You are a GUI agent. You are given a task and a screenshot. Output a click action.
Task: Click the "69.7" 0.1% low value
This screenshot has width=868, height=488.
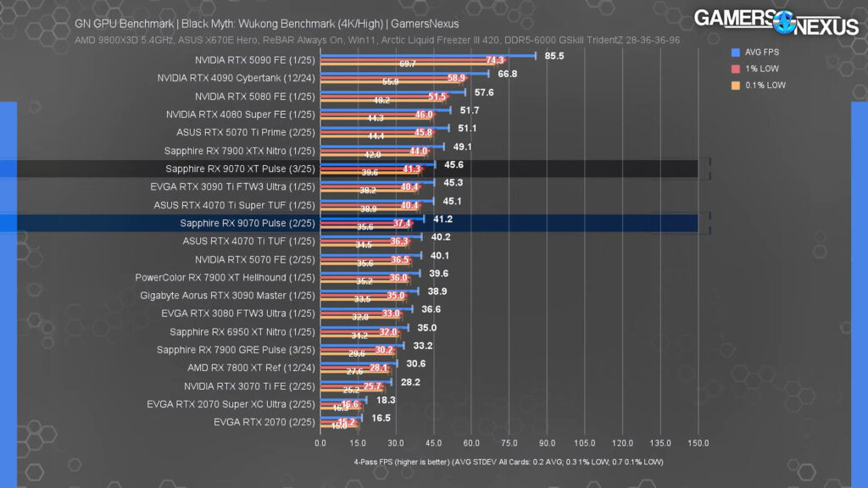[408, 64]
